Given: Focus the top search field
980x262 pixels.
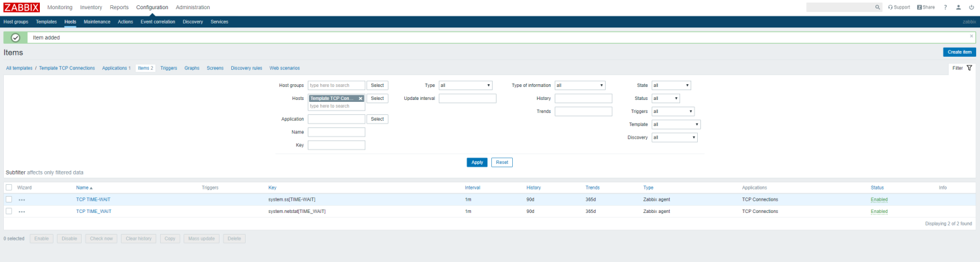Looking at the screenshot, I should click(840, 7).
